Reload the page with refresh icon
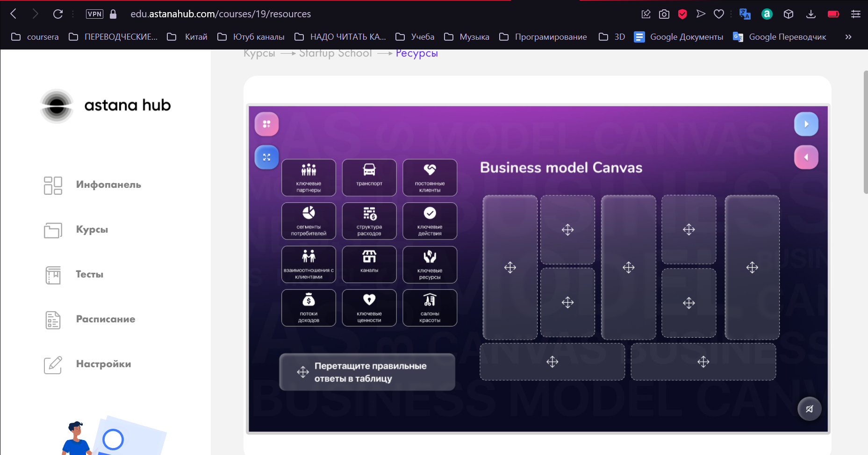Viewport: 868px width, 455px height. pyautogui.click(x=58, y=14)
